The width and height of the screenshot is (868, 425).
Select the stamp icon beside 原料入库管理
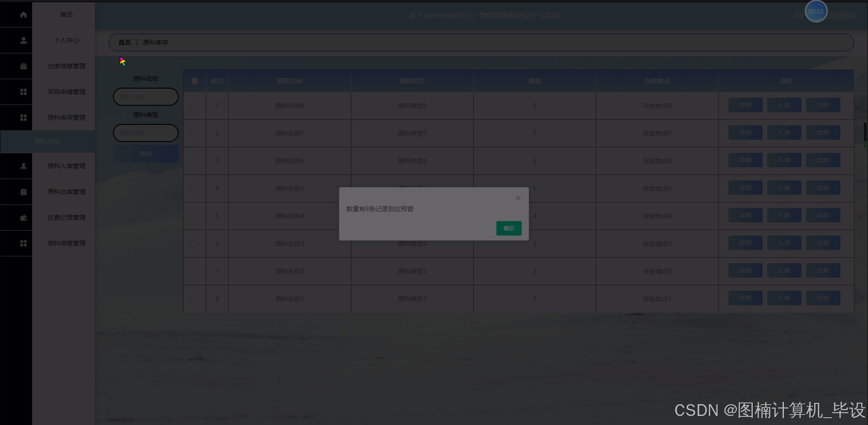point(23,166)
